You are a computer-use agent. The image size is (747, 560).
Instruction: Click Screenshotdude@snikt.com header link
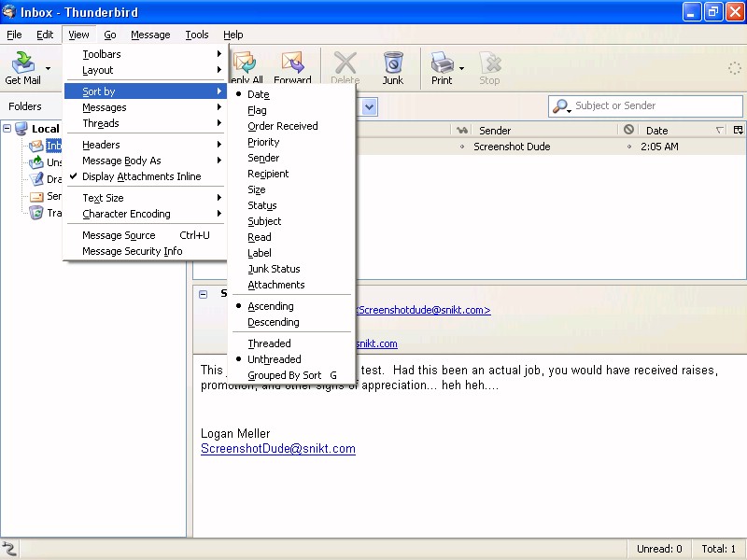(x=424, y=310)
